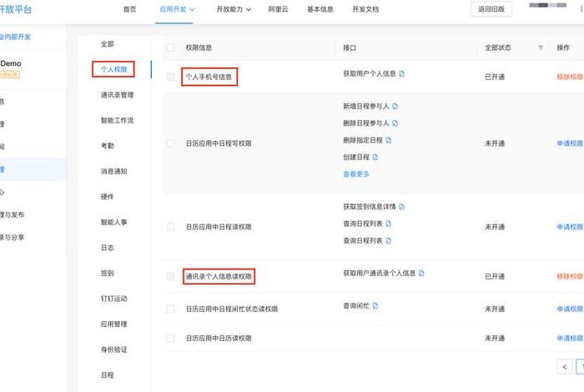
Task: Select the 硬件 category
Action: point(108,197)
